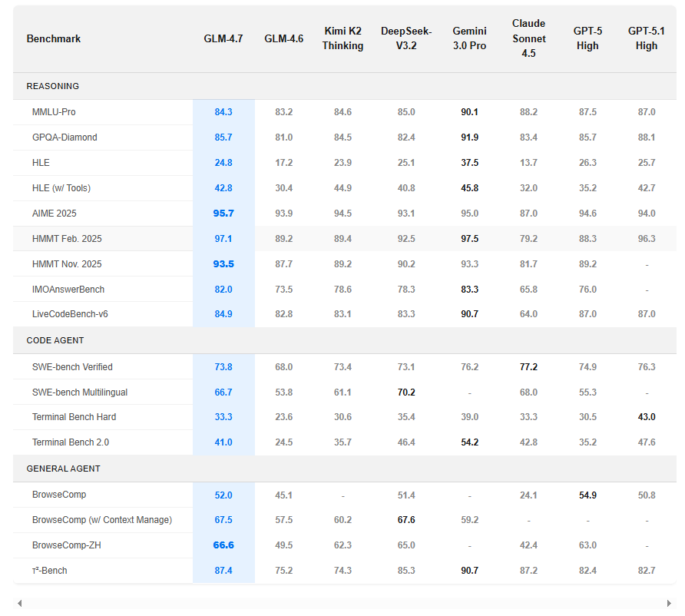This screenshot has width=685, height=616.
Task: Click the left scroll arrow below the table
Action: [x=20, y=604]
